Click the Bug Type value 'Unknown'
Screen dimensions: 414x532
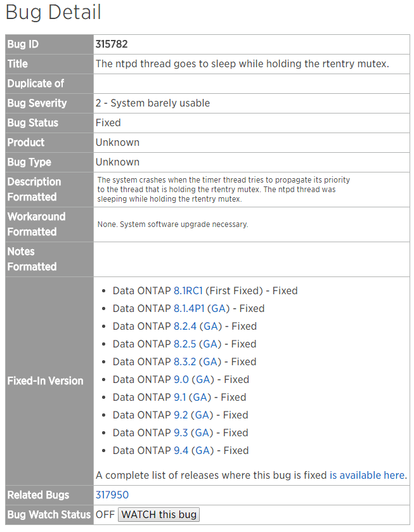coord(117,162)
